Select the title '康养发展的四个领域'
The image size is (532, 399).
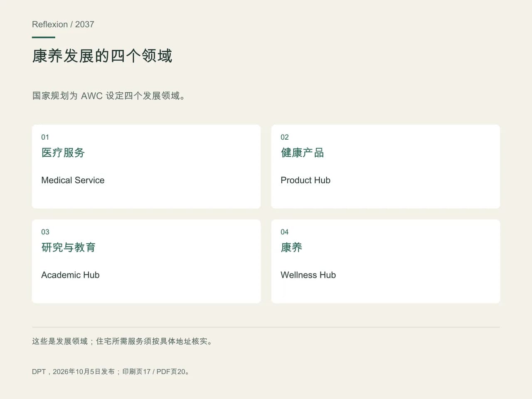coord(102,56)
